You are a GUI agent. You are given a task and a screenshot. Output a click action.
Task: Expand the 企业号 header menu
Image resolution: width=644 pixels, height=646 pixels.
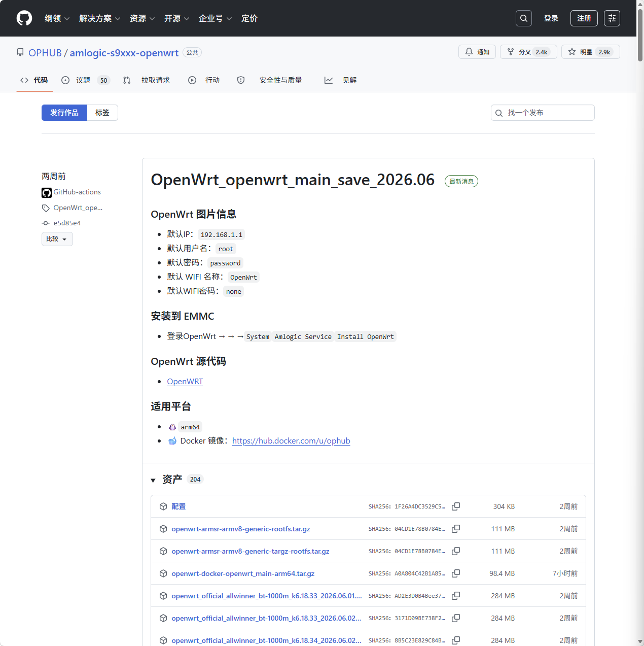tap(215, 18)
